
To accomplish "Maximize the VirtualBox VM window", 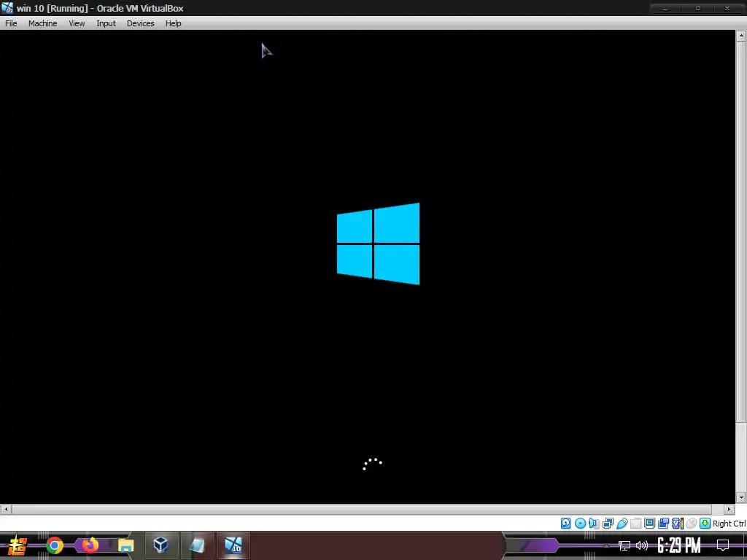I will click(x=697, y=8).
